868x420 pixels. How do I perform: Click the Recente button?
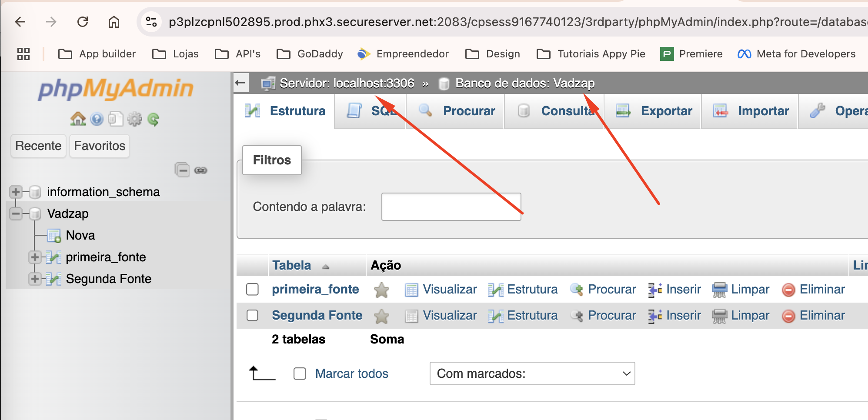[x=38, y=146]
